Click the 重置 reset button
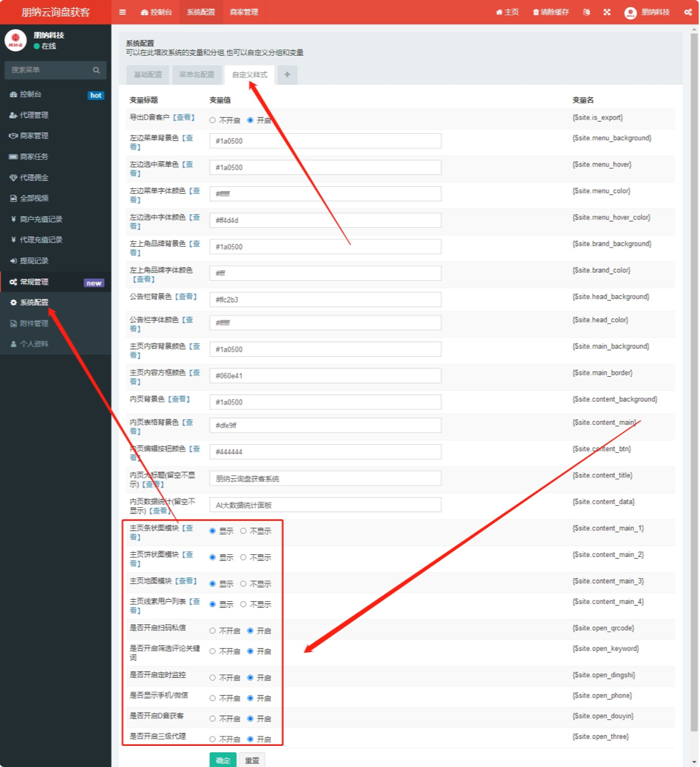 252,760
